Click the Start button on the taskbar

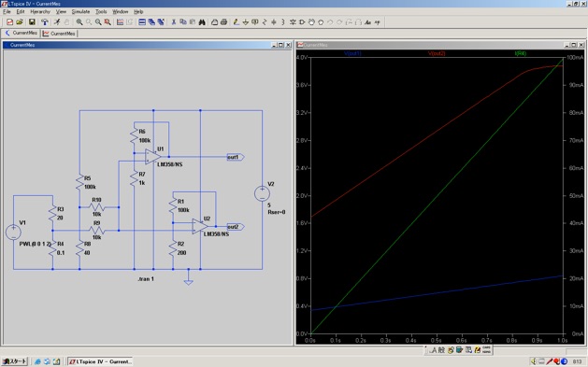15,361
